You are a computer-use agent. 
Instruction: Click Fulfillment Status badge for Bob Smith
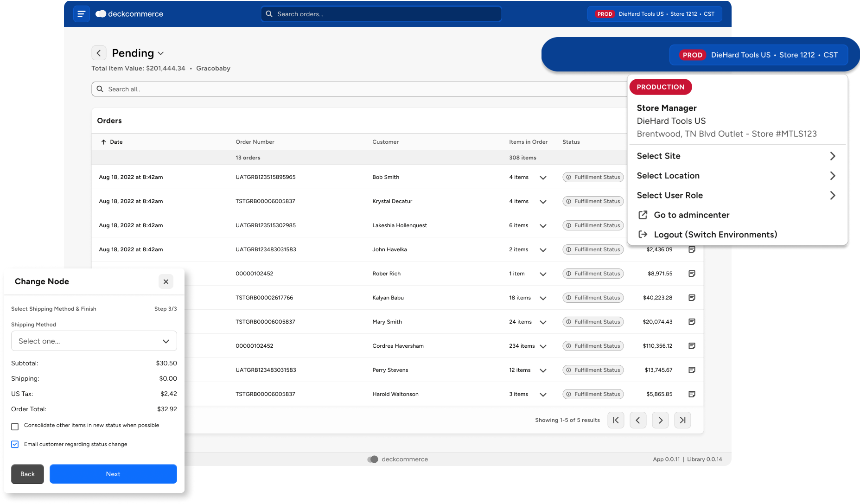(x=593, y=177)
